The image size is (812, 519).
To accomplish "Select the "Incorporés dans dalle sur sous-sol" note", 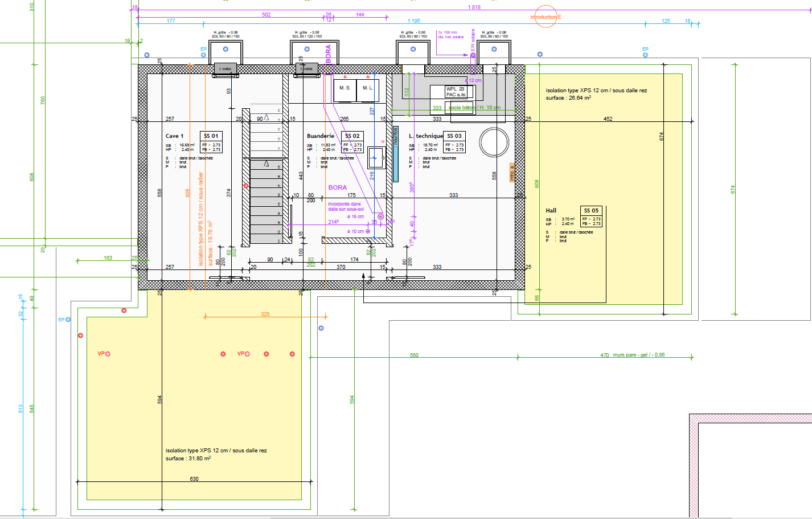I will [x=346, y=206].
